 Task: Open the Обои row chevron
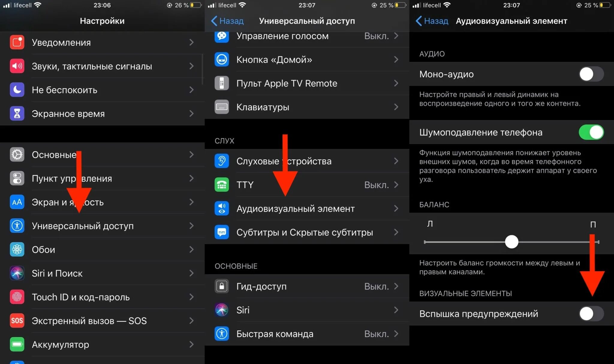point(191,249)
